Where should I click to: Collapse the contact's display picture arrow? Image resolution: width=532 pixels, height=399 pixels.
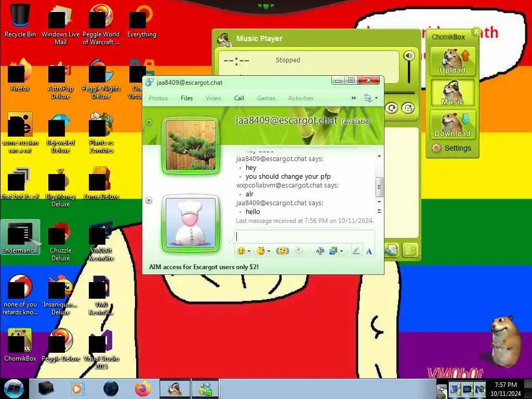[149, 123]
